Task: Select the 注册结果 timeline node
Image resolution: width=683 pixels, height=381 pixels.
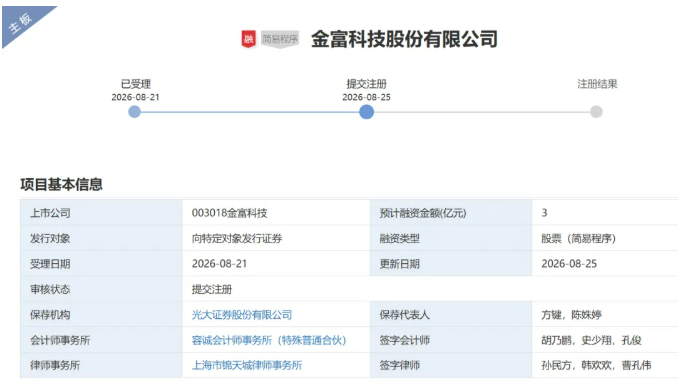Action: [596, 112]
